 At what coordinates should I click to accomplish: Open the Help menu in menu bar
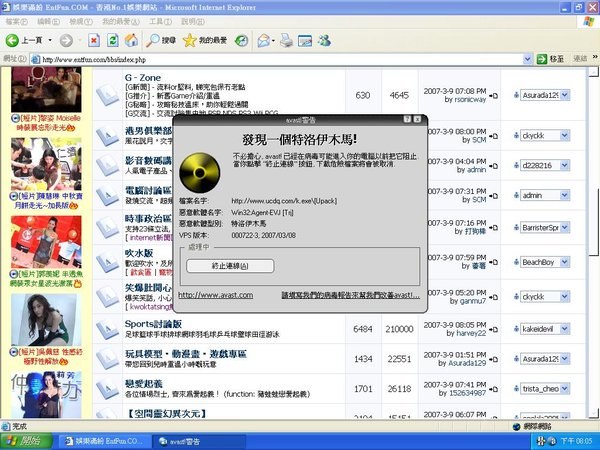coord(192,22)
